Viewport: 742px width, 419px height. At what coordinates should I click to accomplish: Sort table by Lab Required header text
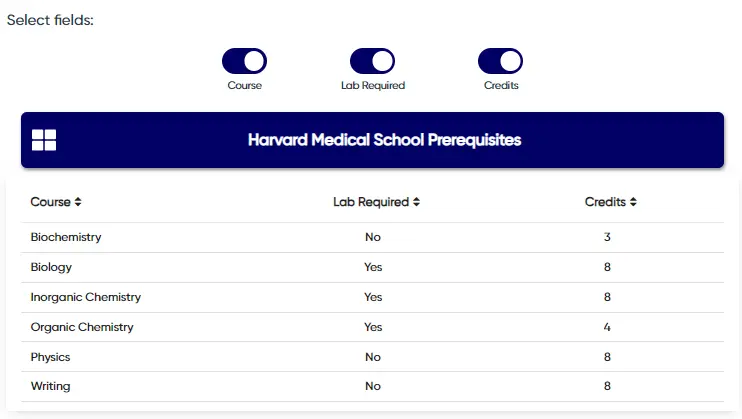pos(371,202)
